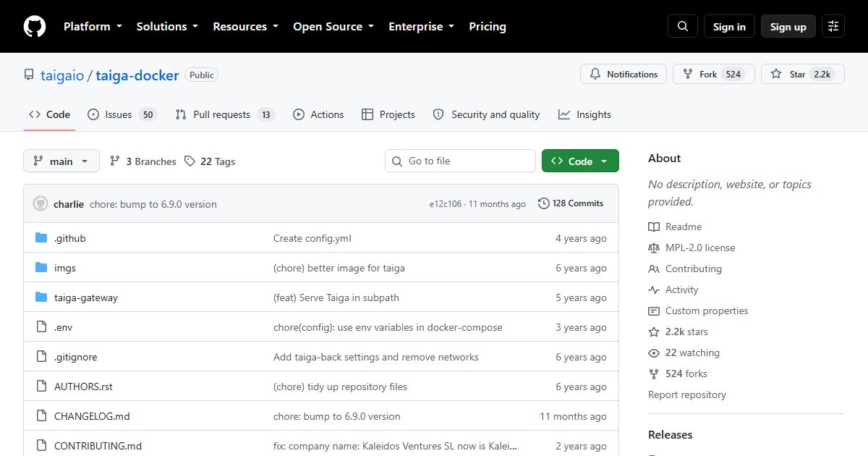Click the Sign in button
The width and height of the screenshot is (868, 456).
tap(729, 27)
